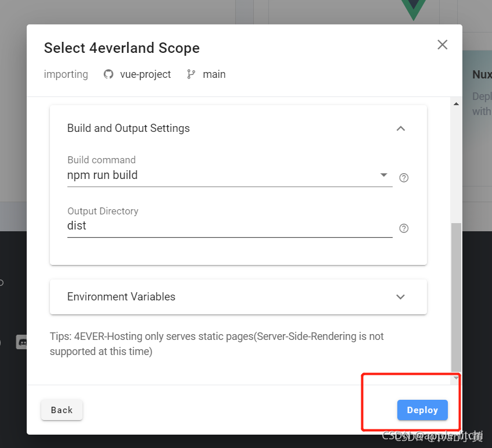
Task: Show help for Output Directory
Action: coord(404,228)
